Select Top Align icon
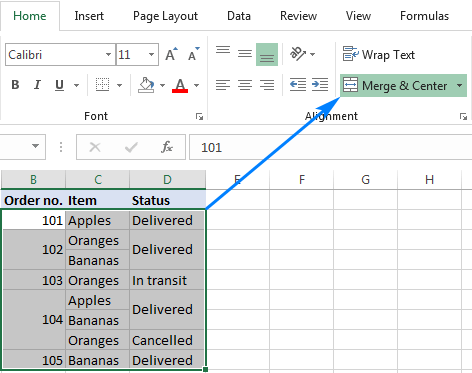The width and height of the screenshot is (472, 373). [x=223, y=50]
